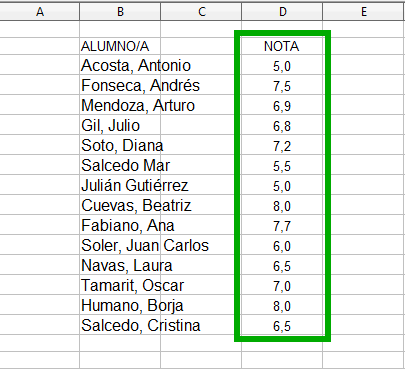Click the cell with Acosta, Antonio

pos(120,65)
